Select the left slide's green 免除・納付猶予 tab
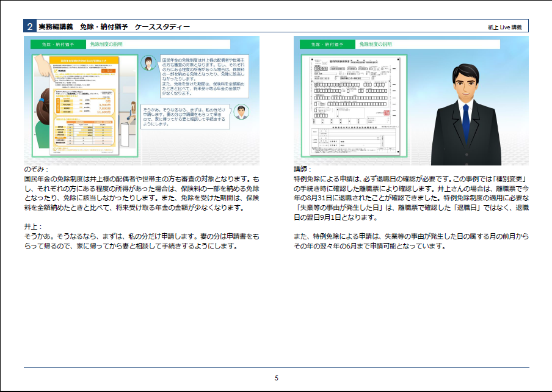The height and width of the screenshot is (392, 552). (54, 45)
